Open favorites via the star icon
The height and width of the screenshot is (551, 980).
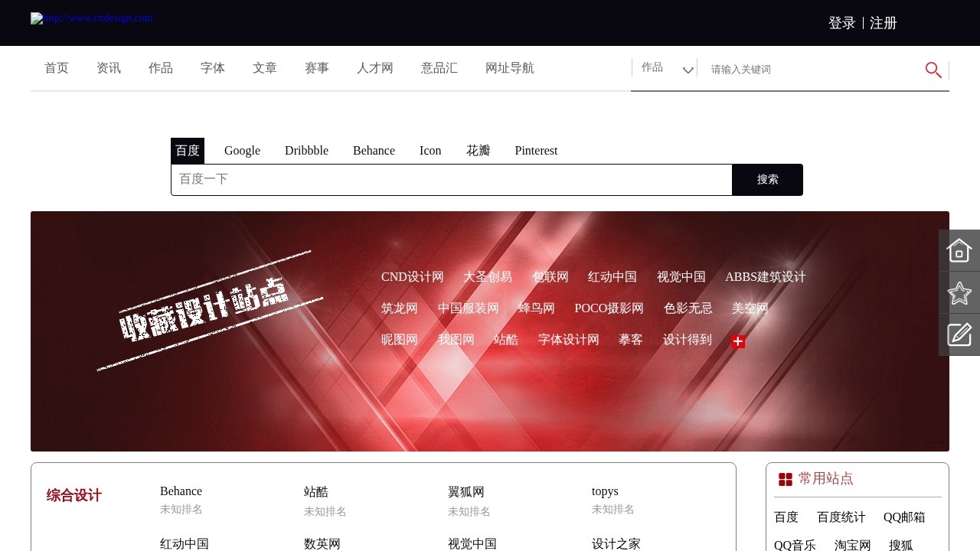click(959, 293)
